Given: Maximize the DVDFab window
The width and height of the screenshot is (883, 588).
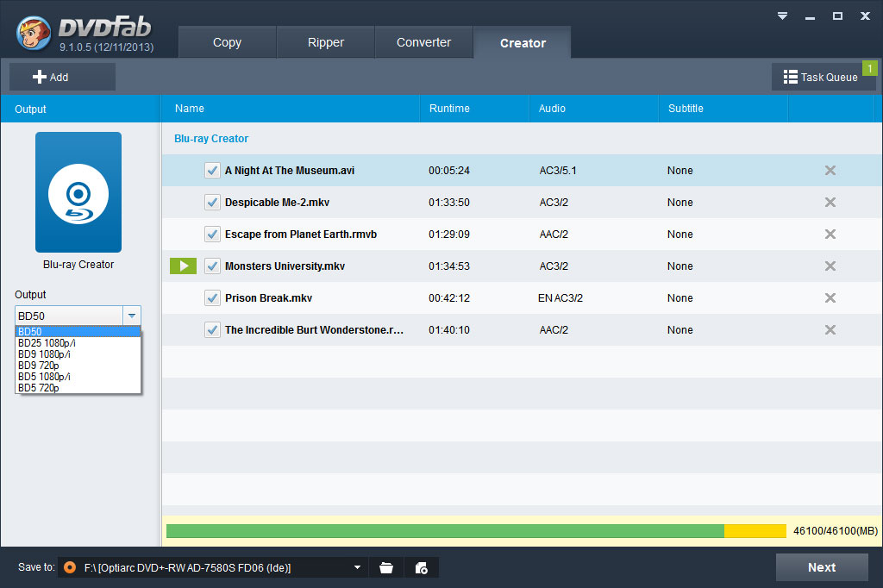Looking at the screenshot, I should (837, 16).
